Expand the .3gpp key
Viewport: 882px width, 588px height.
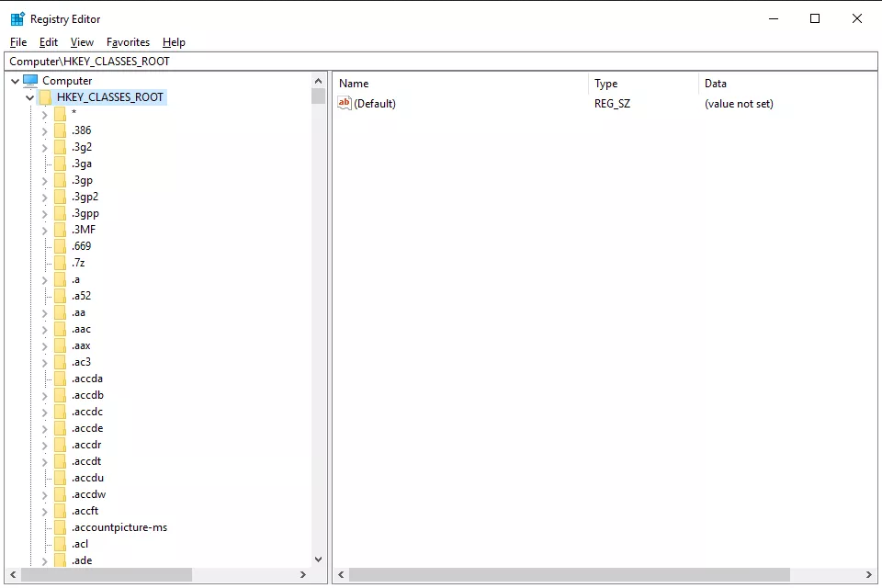point(44,214)
